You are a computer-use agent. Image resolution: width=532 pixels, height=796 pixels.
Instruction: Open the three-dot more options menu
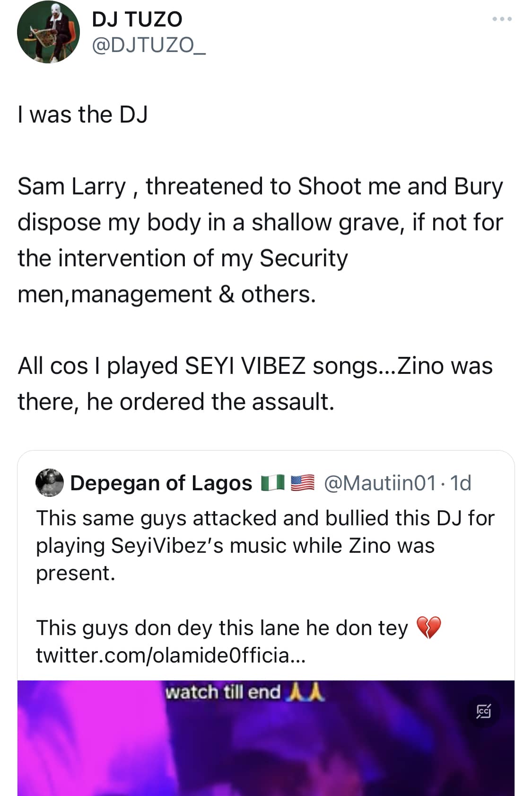tap(502, 19)
